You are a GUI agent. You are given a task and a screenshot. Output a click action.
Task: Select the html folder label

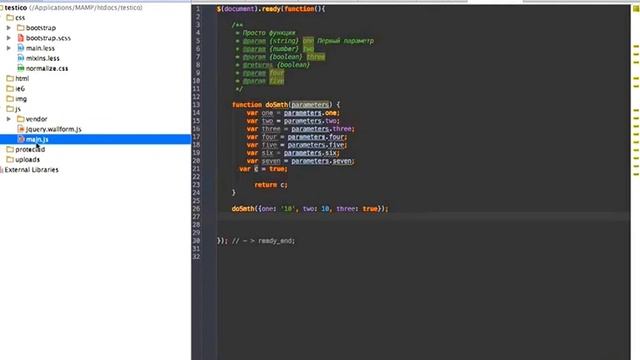click(x=22, y=78)
